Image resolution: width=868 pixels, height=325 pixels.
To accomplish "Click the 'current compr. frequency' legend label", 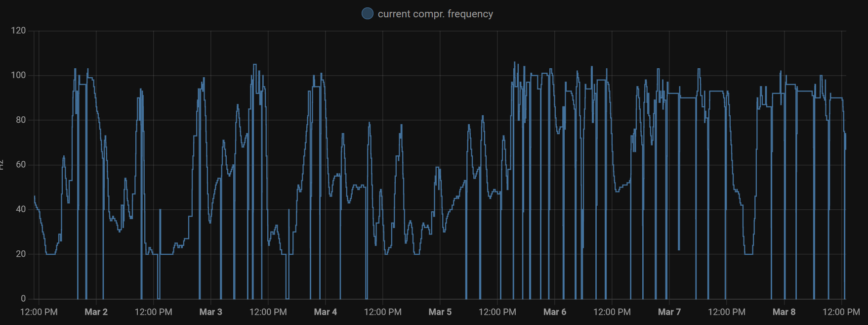I will point(435,14).
